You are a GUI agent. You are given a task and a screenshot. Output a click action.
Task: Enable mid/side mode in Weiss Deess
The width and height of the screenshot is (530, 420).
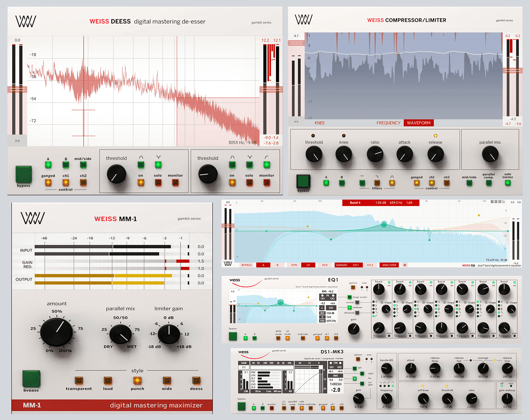pyautogui.click(x=83, y=164)
